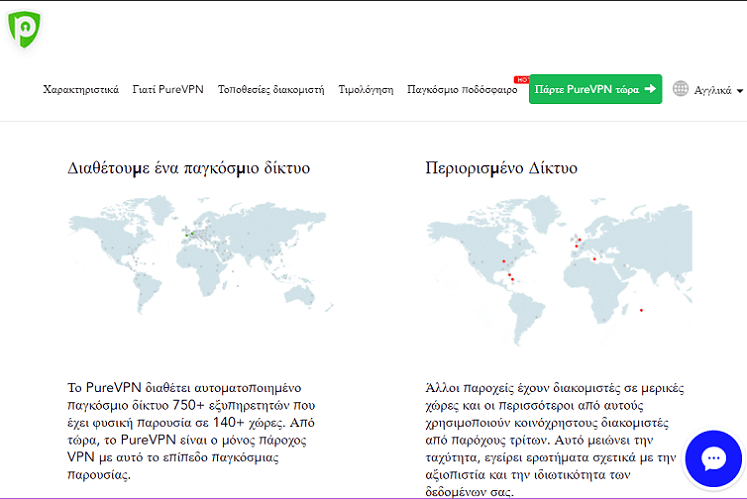Go to Τοποθεσίες διακομιστή page
This screenshot has width=747, height=499.
click(271, 90)
